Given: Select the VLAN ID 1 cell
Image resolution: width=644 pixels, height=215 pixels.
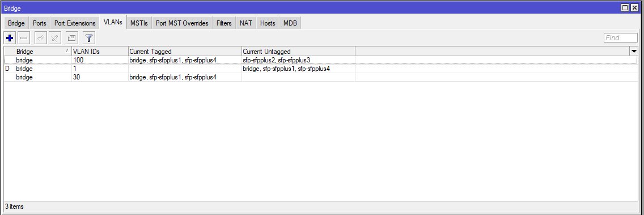Looking at the screenshot, I should click(100, 69).
